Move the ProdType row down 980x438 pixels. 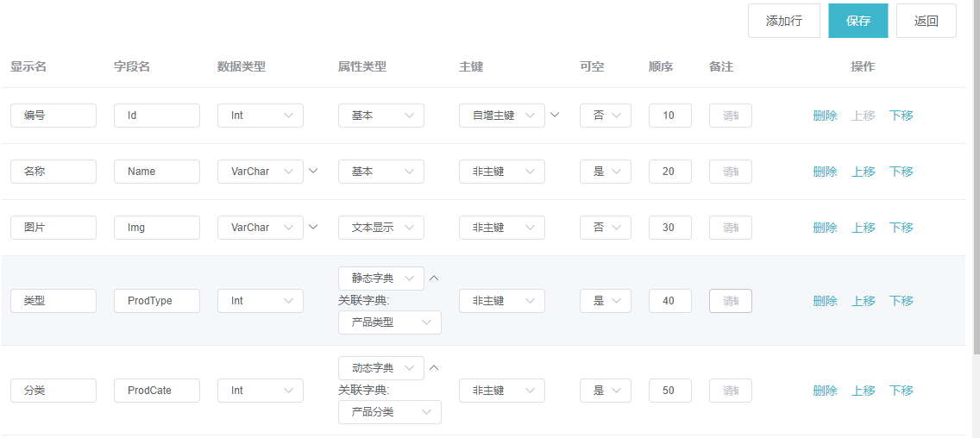(901, 301)
